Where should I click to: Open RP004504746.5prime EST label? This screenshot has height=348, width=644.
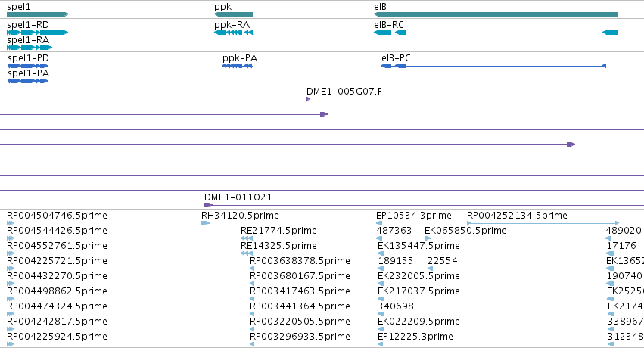point(57,216)
